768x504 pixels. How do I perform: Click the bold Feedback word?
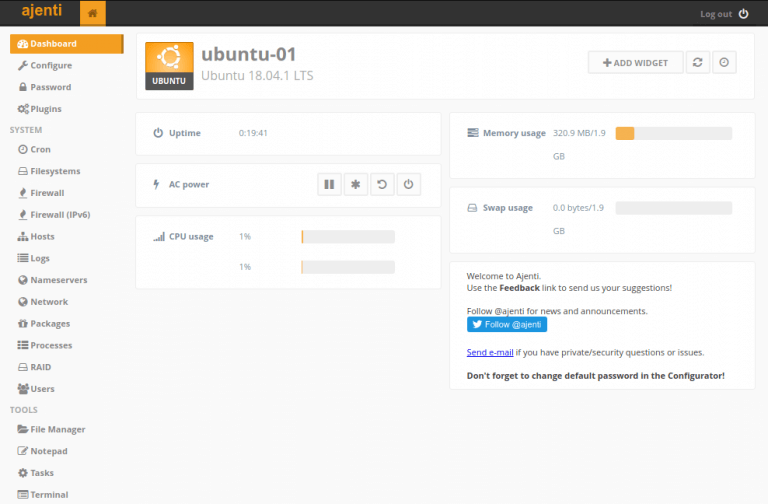[519, 288]
